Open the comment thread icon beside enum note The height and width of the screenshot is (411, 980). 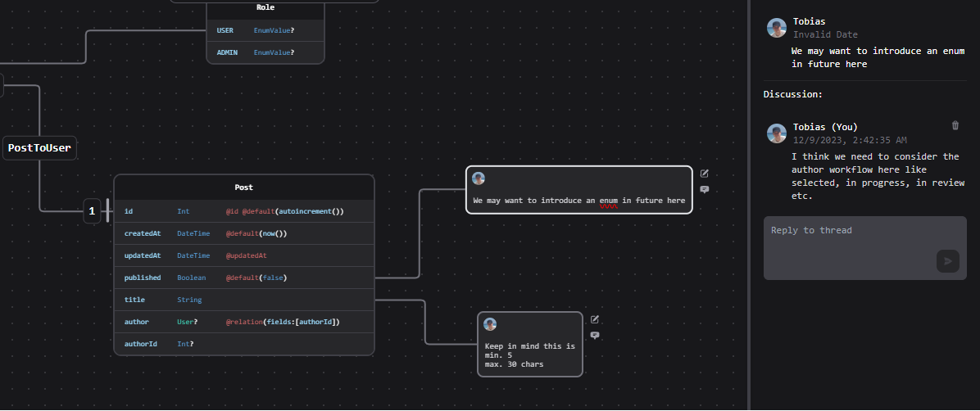tap(705, 189)
